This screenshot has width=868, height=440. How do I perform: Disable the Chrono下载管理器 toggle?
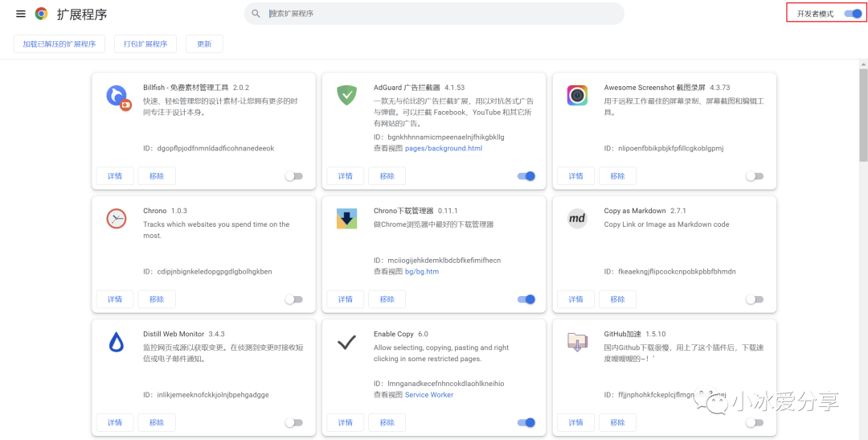coord(526,299)
